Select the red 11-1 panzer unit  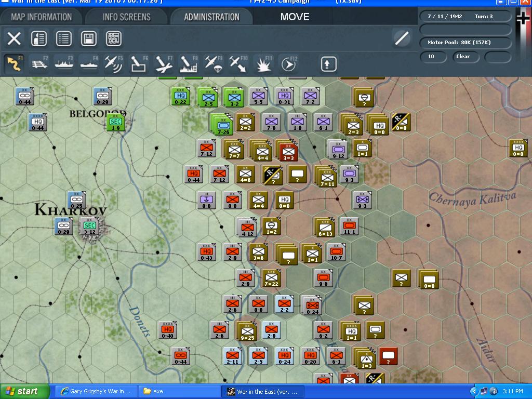[x=350, y=227]
